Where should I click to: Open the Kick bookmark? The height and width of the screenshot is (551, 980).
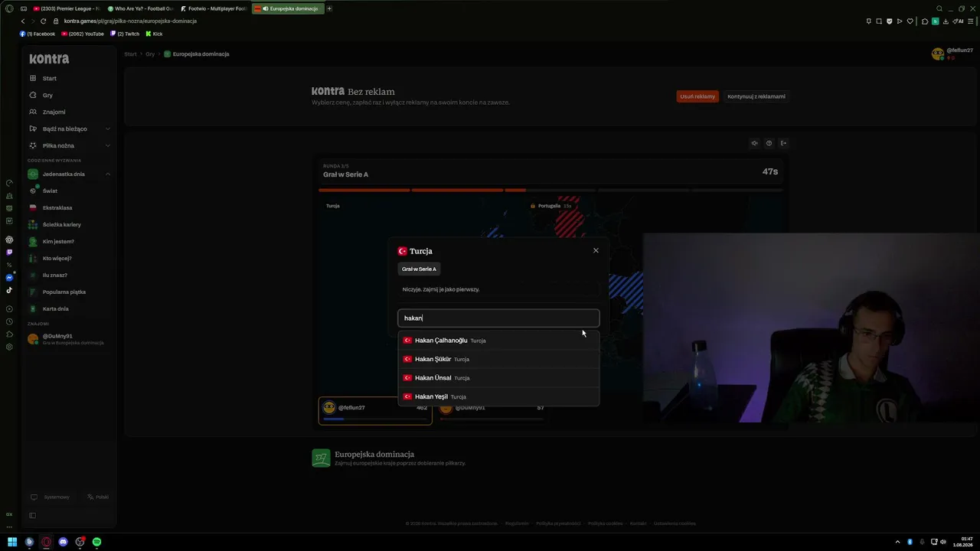click(153, 34)
